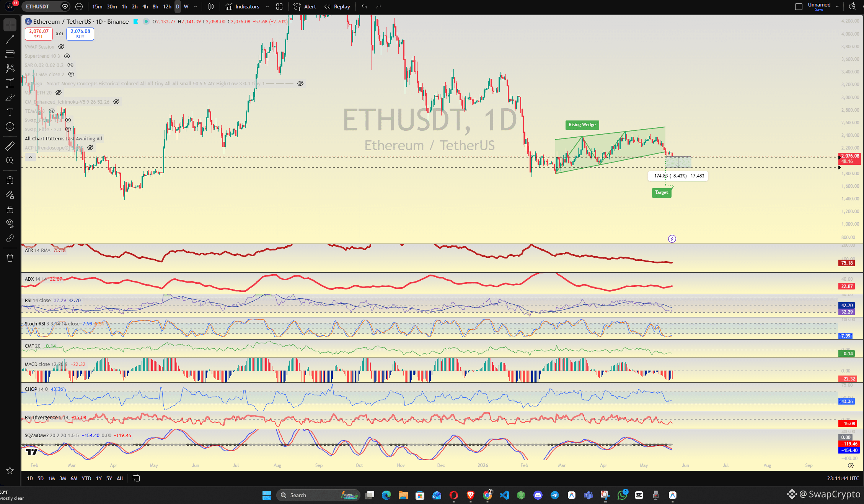Viewport: 864px width, 504px height.
Task: Click the undo arrow
Action: [x=364, y=7]
